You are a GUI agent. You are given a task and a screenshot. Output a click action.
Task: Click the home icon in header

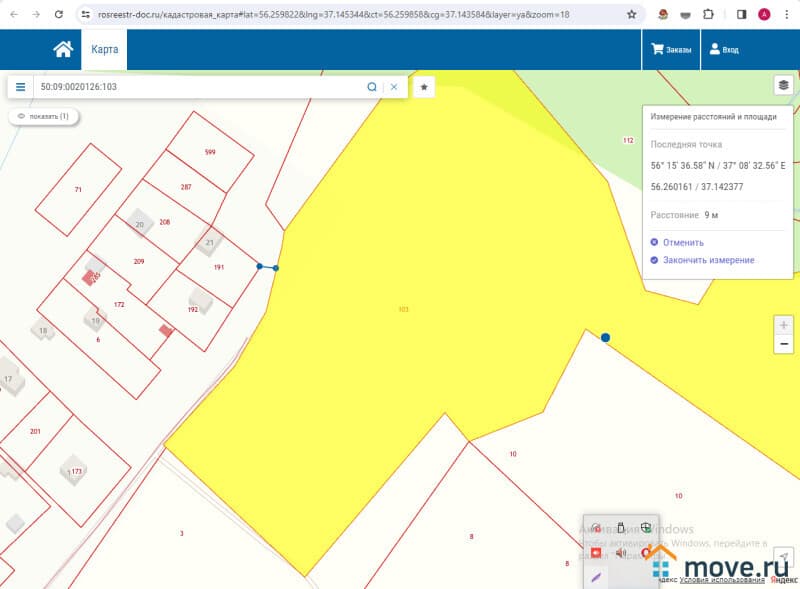pyautogui.click(x=63, y=50)
